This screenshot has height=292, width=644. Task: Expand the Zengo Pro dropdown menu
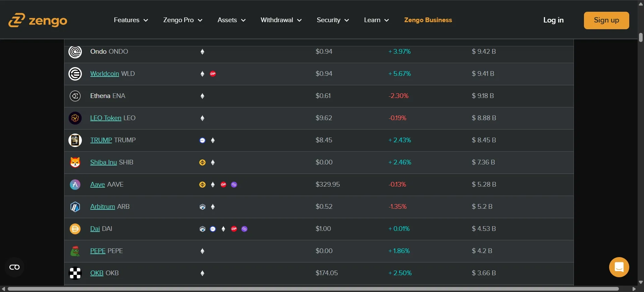183,20
